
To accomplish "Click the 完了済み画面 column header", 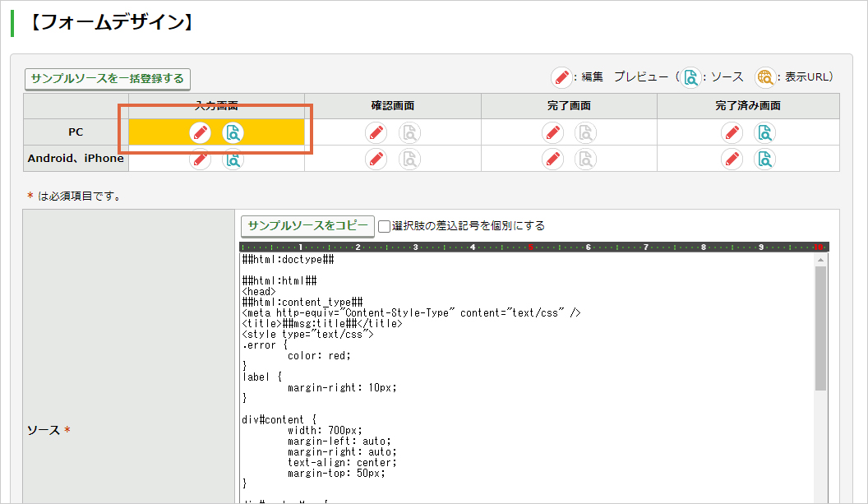I will (748, 106).
